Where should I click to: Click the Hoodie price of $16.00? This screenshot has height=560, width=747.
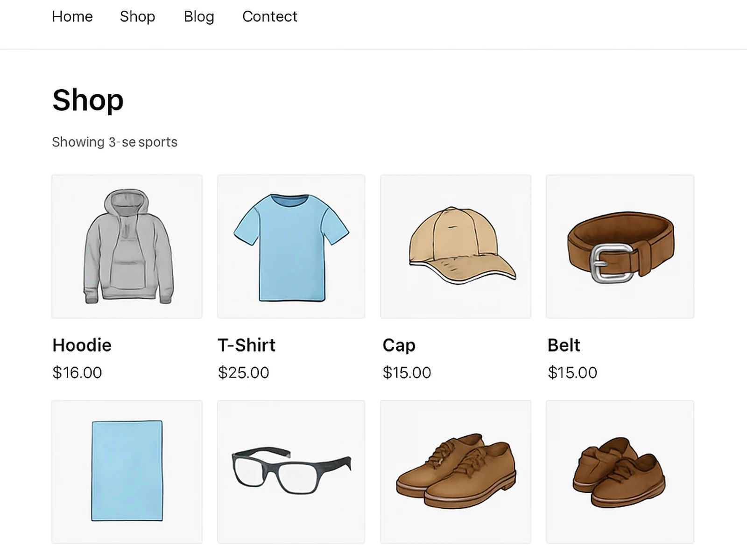(78, 372)
